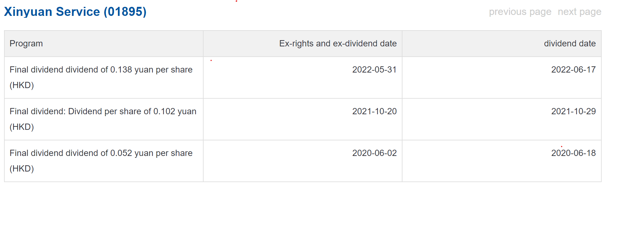Click dividend date 2022-06-17

pyautogui.click(x=573, y=70)
